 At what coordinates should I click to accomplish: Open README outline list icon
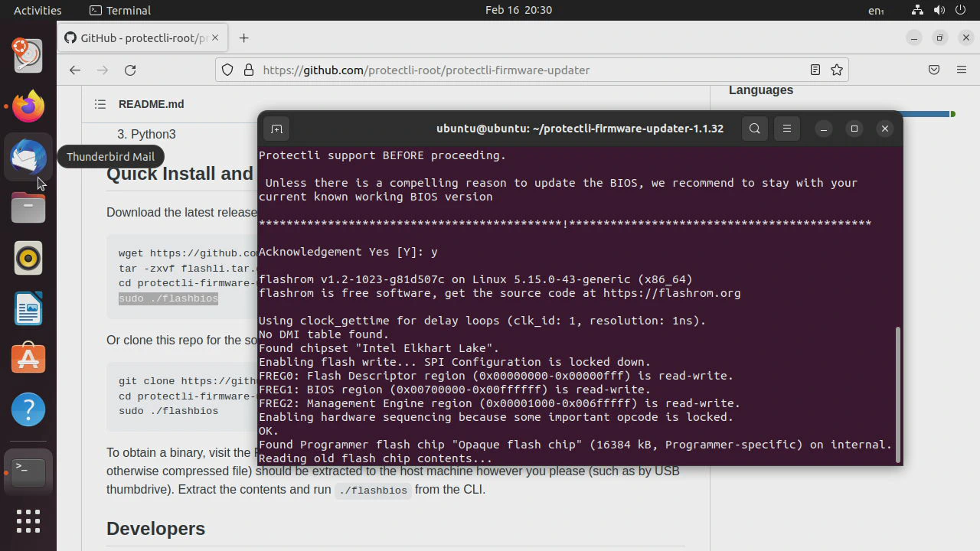[x=100, y=104]
